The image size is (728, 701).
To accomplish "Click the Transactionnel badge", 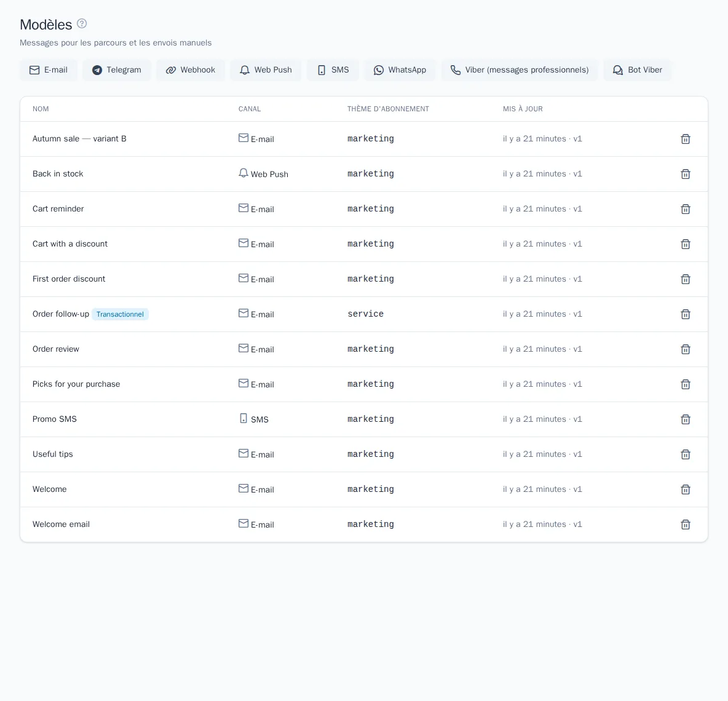I will pos(121,314).
